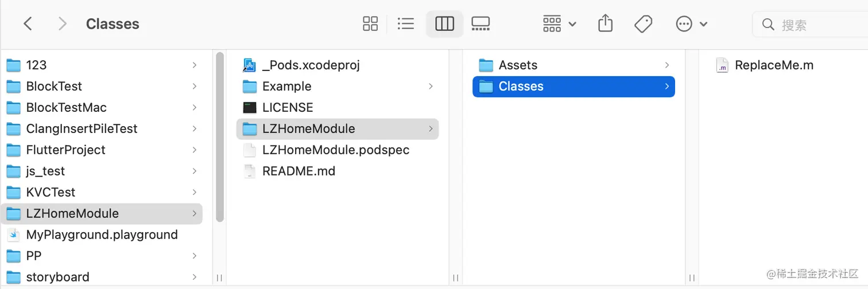Click the FlutterProject folder icon
Image resolution: width=868 pixels, height=289 pixels.
(14, 150)
